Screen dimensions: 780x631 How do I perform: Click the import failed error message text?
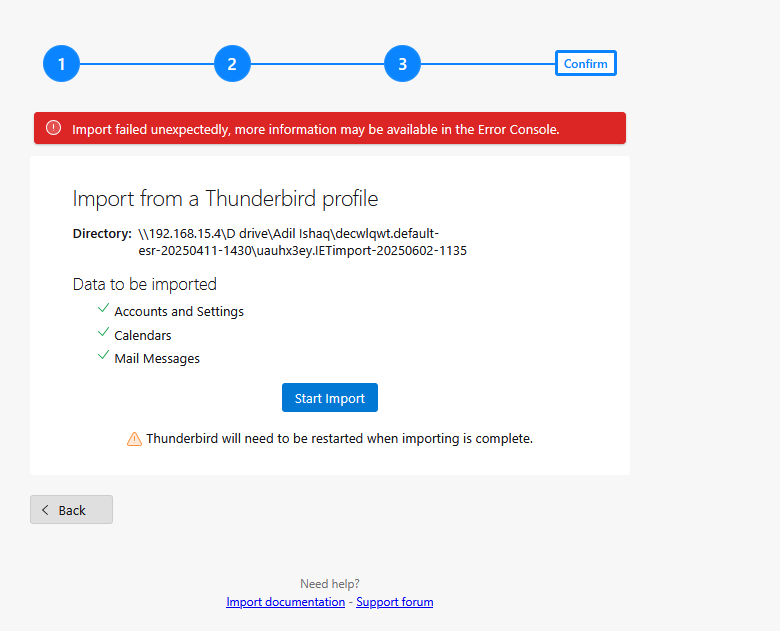click(x=315, y=129)
